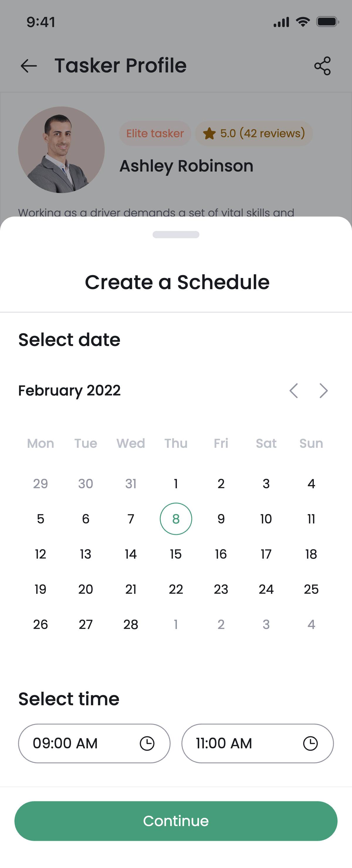Viewport: 352px width, 868px height.
Task: Tap Ashley Robinson's profile photo
Action: 61,150
